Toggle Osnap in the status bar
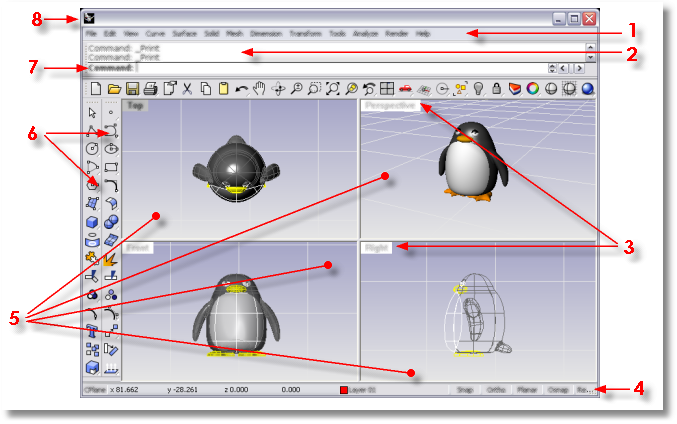677x424 pixels. [558, 390]
